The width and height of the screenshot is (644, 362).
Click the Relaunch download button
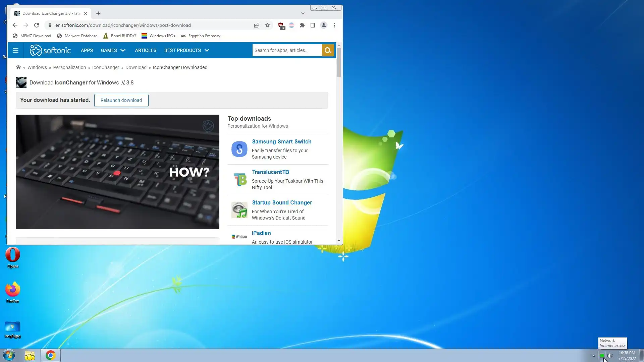[121, 100]
